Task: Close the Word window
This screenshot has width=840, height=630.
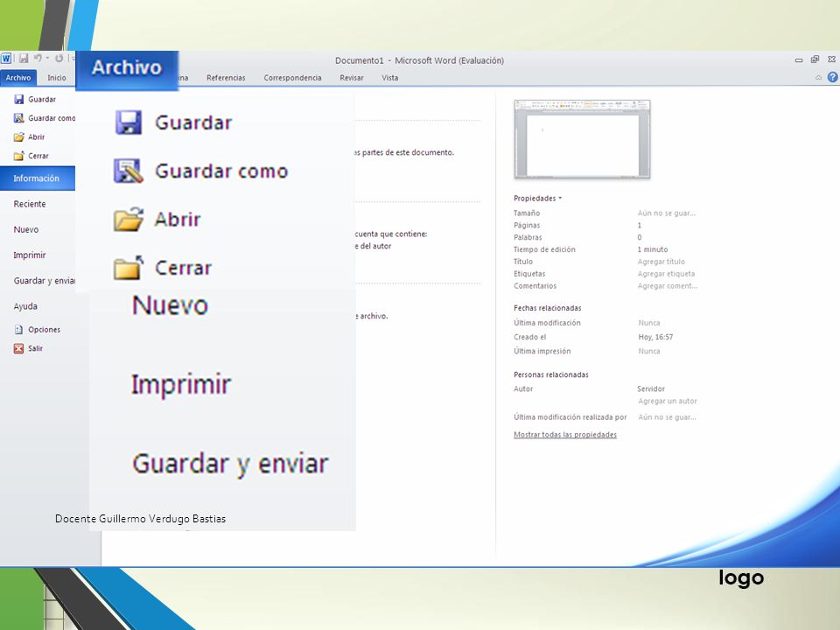Action: [831, 59]
